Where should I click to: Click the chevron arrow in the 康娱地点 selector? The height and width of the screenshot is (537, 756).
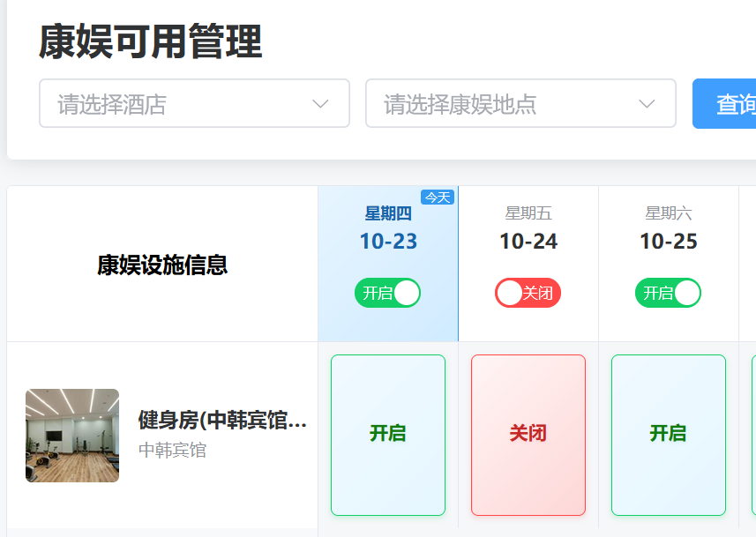(647, 104)
